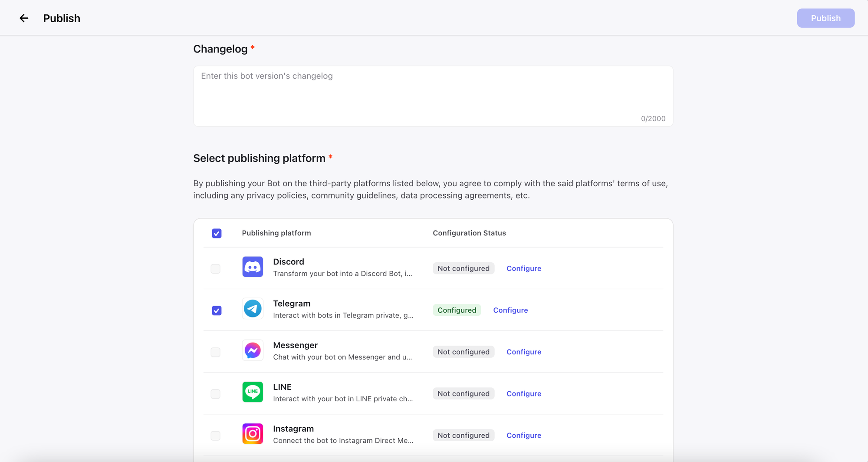Click the Instagram 'Not configured' status badge

coord(464,435)
